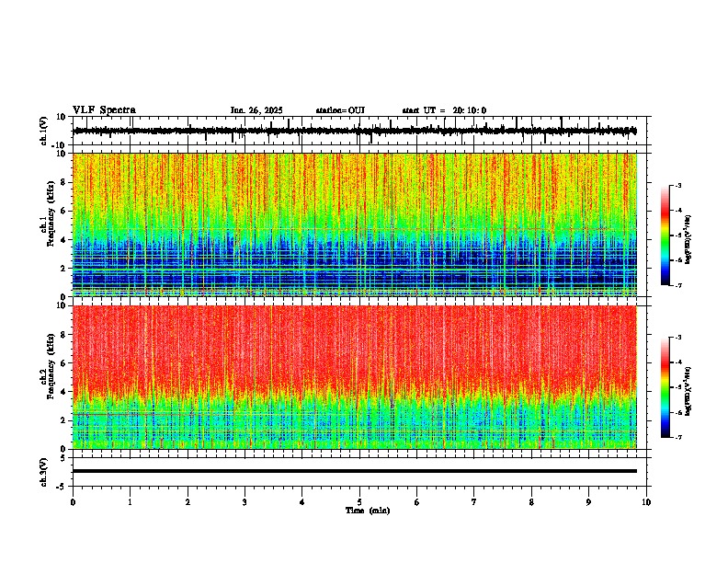Click the "5" minute tick label
Image resolution: width=728 pixels, height=563 pixels.
[x=359, y=502]
